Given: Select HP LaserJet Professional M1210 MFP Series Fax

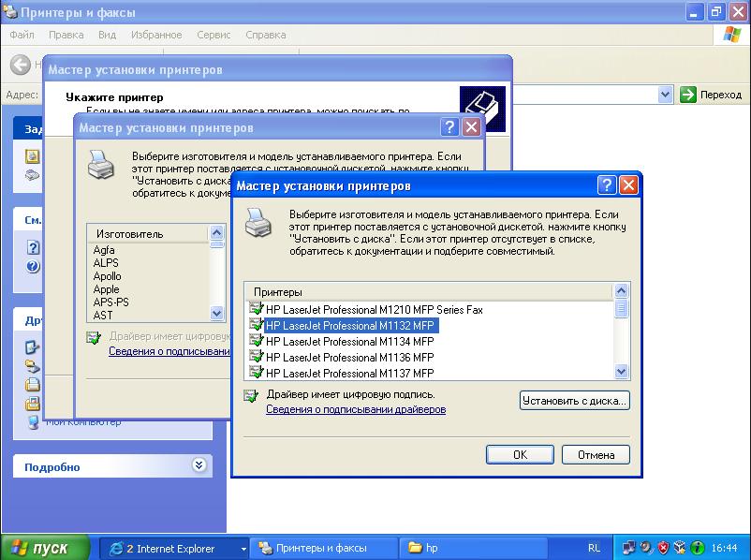Looking at the screenshot, I should click(x=374, y=310).
